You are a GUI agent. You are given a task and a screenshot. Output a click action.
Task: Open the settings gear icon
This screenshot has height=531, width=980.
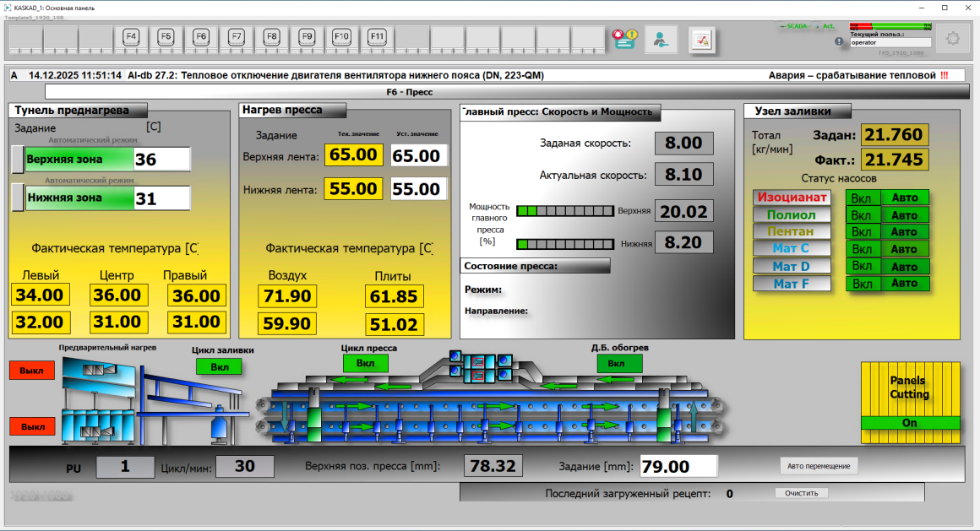952,39
